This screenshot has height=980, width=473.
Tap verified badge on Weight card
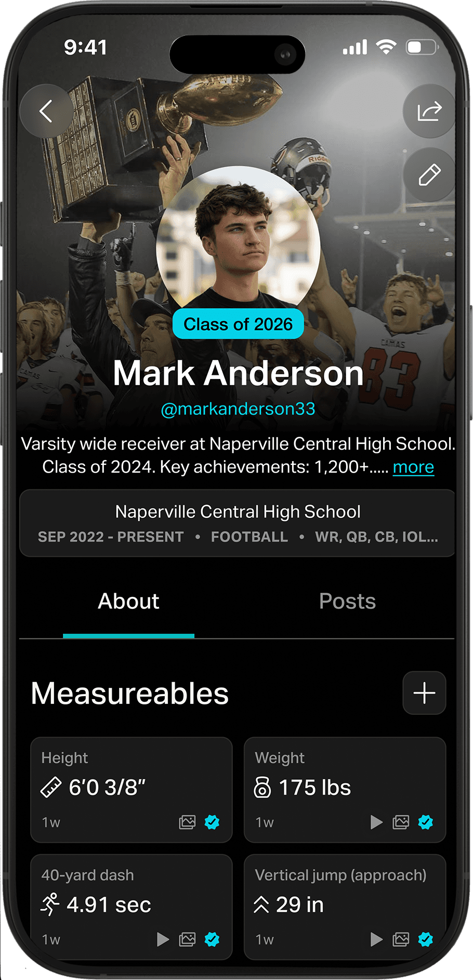click(x=426, y=822)
